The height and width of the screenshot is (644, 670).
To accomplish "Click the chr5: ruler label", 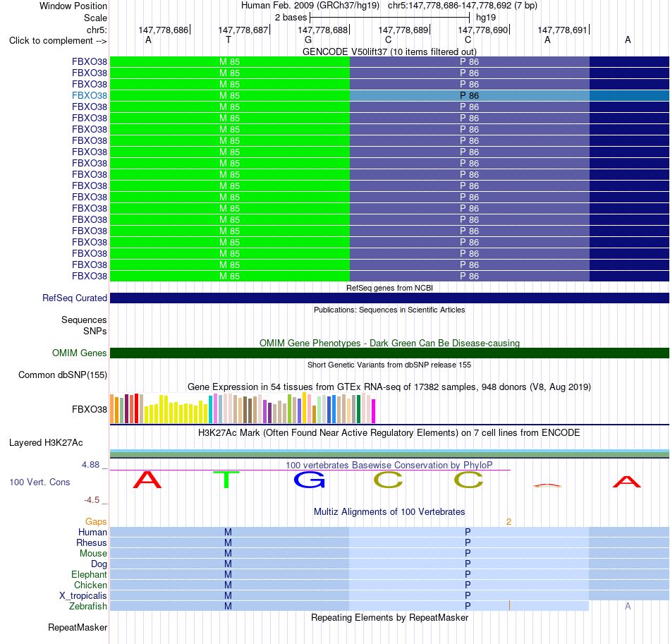I will pos(97,30).
